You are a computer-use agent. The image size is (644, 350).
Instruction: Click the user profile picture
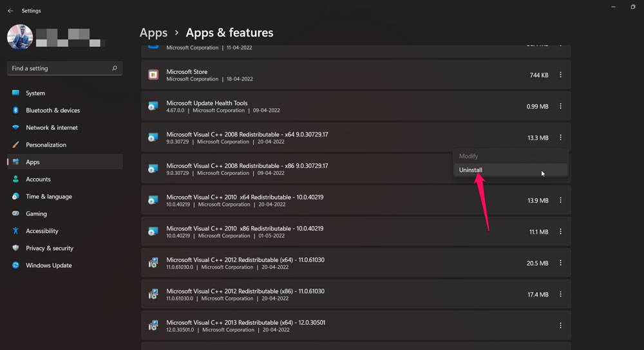click(x=20, y=37)
